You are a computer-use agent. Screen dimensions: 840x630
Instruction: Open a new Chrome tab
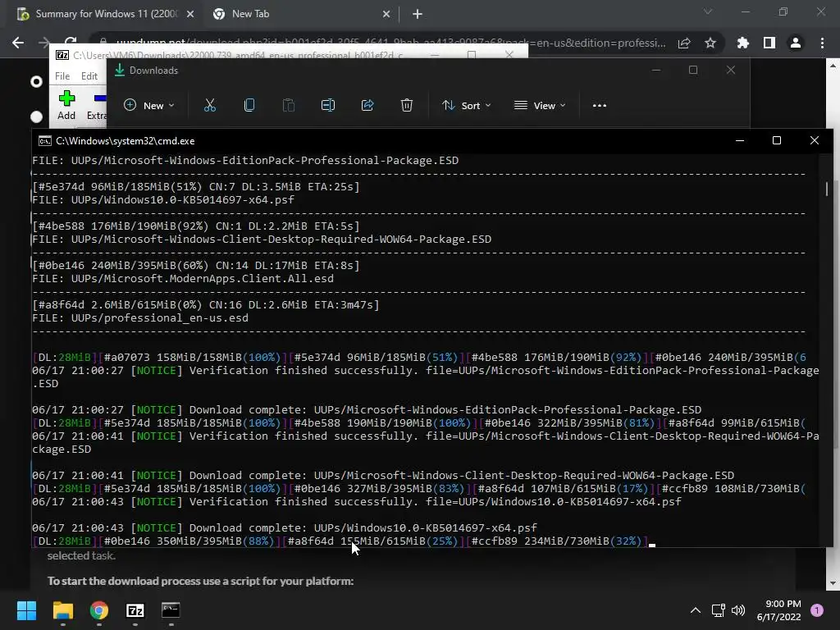point(418,15)
